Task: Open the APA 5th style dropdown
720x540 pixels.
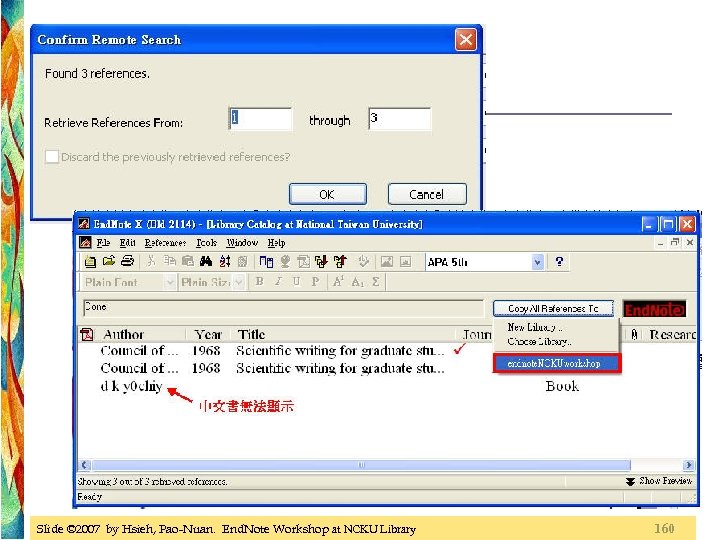Action: point(537,262)
